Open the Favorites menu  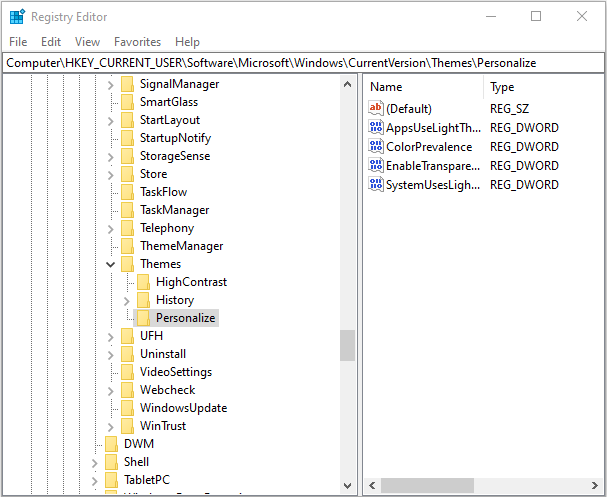(x=137, y=42)
